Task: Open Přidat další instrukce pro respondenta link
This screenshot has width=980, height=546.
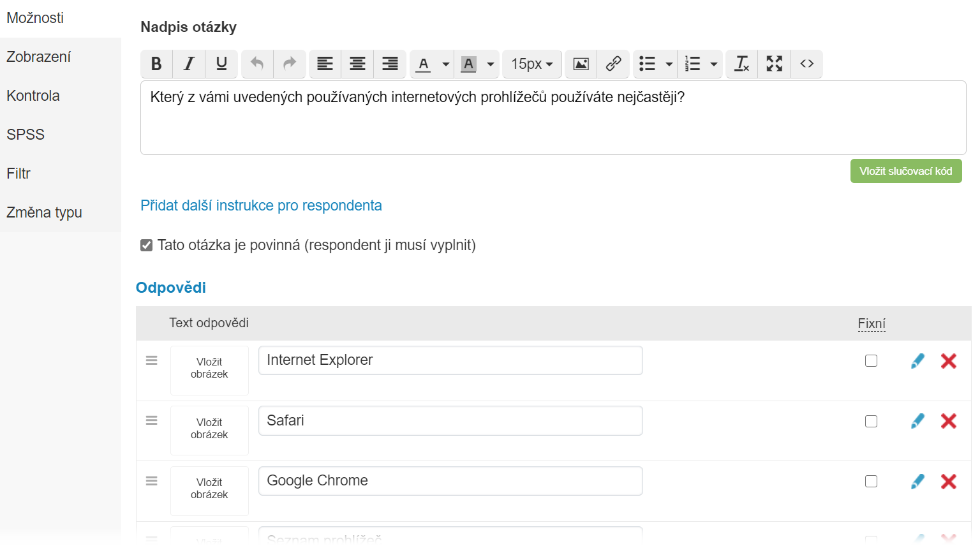Action: tap(261, 205)
